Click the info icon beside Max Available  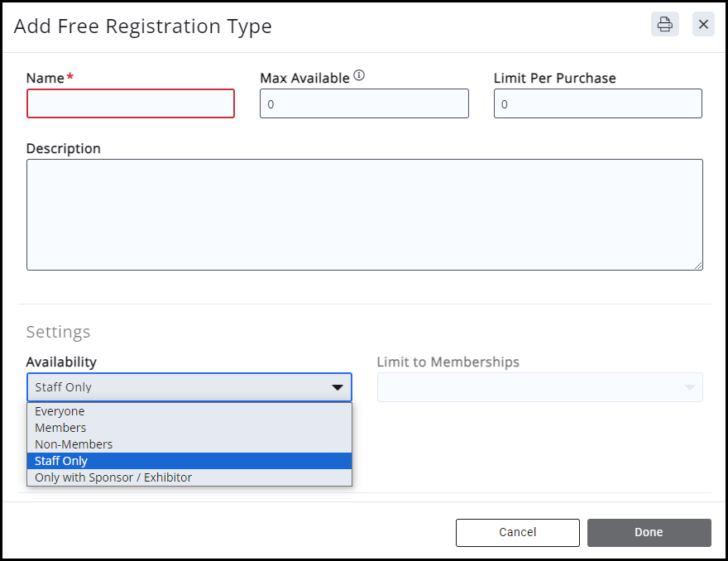(359, 76)
